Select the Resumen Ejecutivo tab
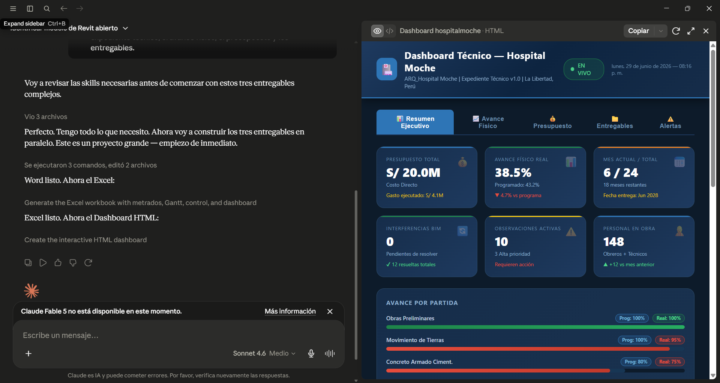The image size is (720, 383). tap(415, 122)
